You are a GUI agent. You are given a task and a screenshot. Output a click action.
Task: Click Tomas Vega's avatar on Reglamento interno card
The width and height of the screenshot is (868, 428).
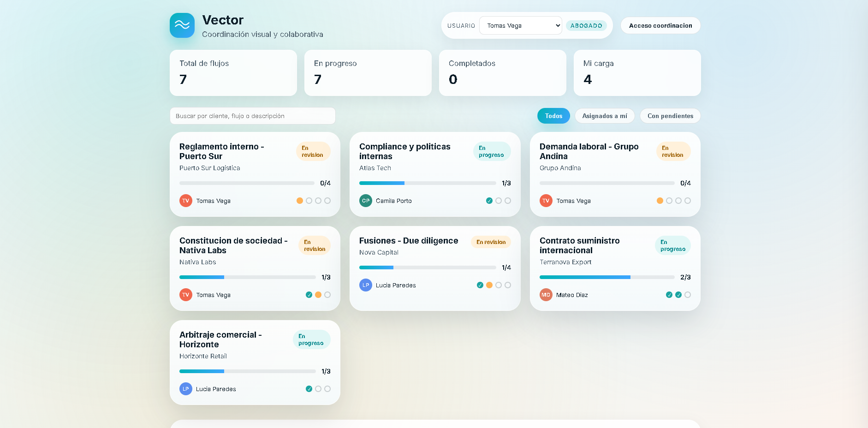coord(185,201)
